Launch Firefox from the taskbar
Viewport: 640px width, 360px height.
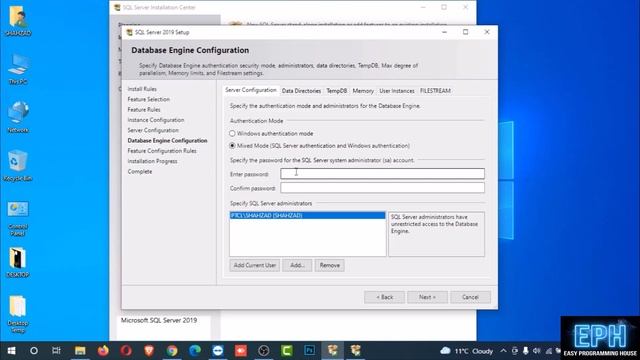103,351
